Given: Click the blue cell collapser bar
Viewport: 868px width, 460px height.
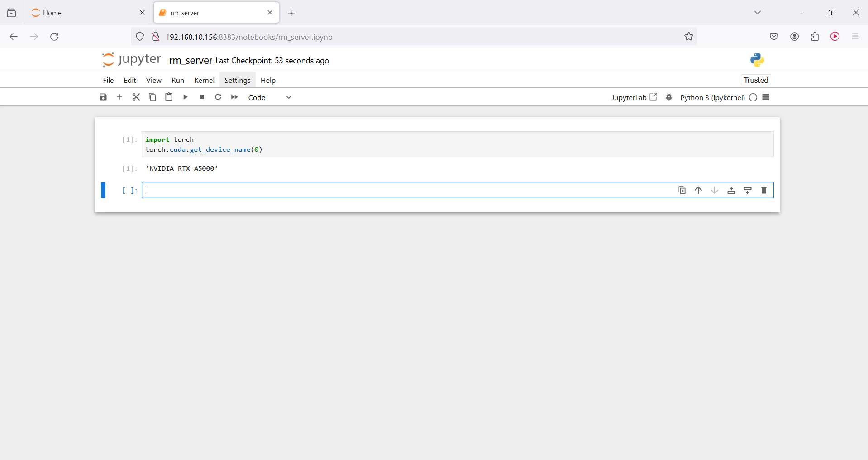Looking at the screenshot, I should 103,190.
